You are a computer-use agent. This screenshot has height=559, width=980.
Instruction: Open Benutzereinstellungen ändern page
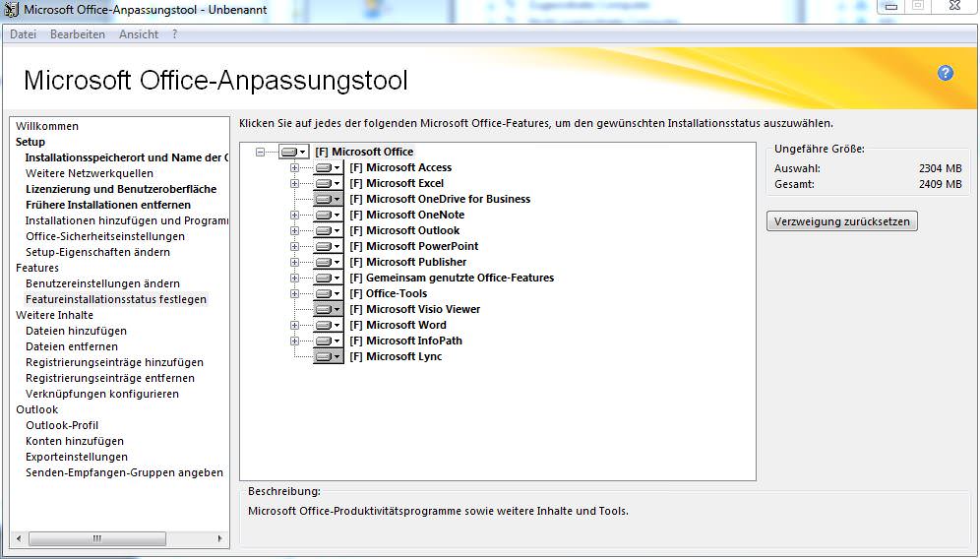pyautogui.click(x=102, y=283)
